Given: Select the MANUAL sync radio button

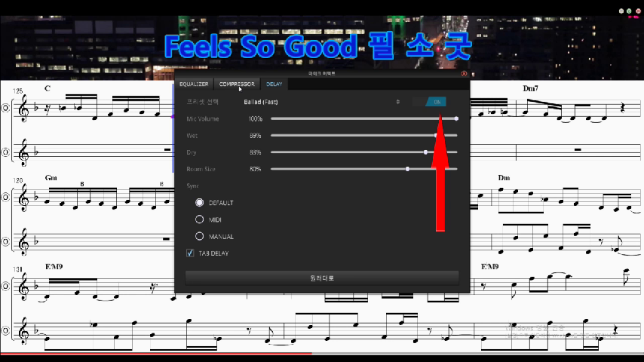Looking at the screenshot, I should (x=200, y=236).
